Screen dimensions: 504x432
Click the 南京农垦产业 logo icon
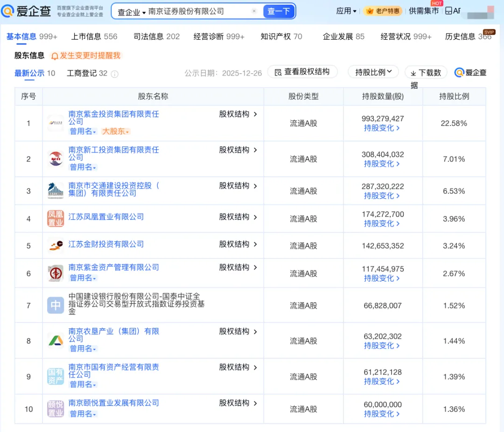click(56, 341)
